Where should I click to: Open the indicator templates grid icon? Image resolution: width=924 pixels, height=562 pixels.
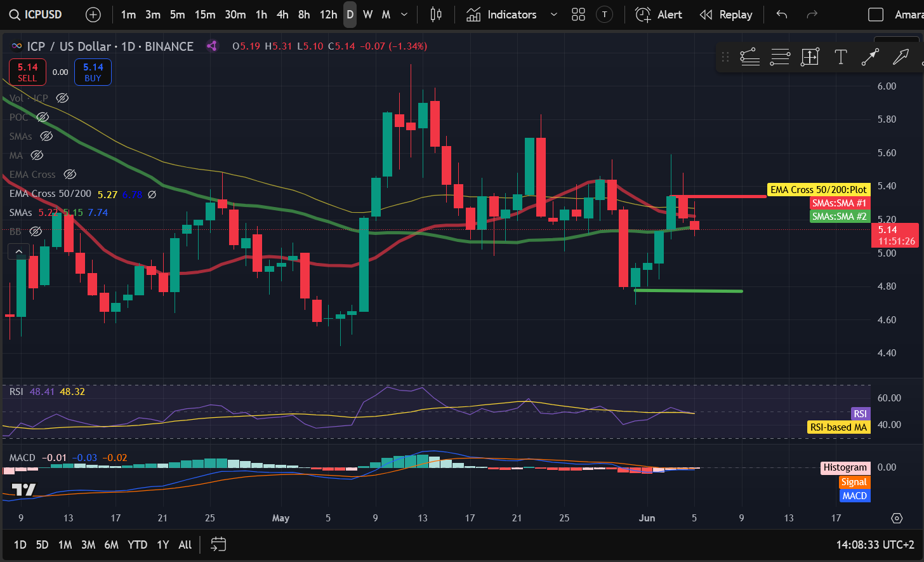point(578,15)
